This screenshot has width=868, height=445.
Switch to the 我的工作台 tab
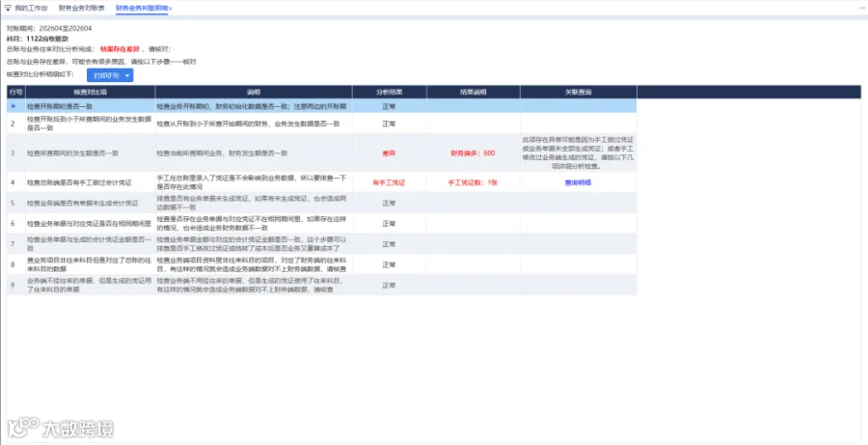31,9
